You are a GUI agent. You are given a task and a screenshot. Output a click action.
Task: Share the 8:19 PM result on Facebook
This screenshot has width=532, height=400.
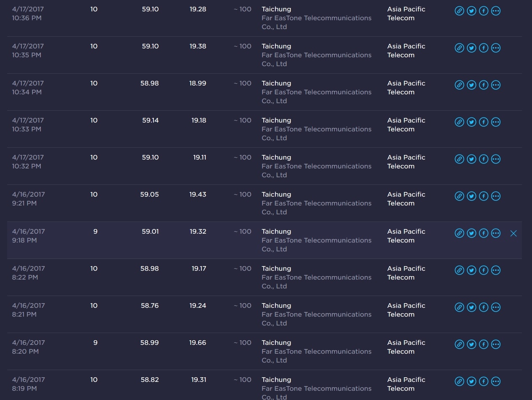(484, 381)
